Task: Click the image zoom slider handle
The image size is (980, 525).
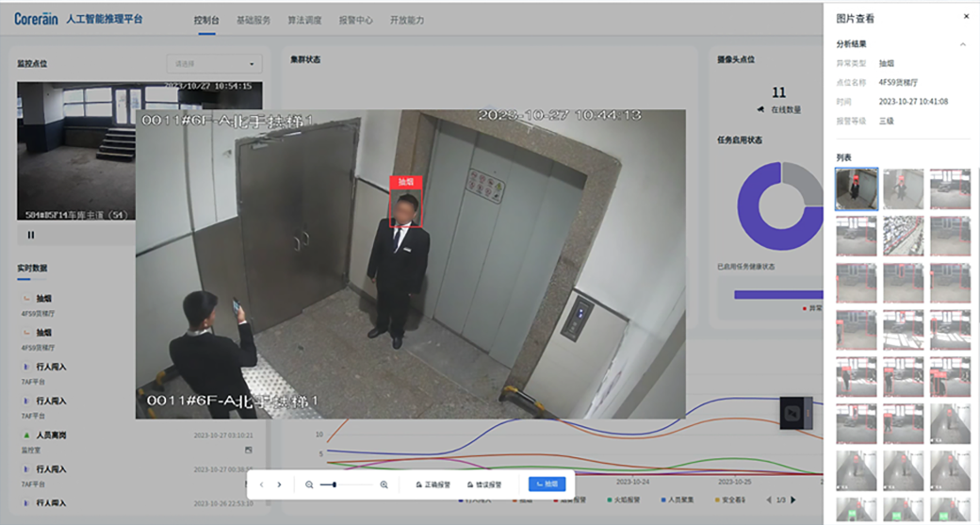Action: (335, 484)
